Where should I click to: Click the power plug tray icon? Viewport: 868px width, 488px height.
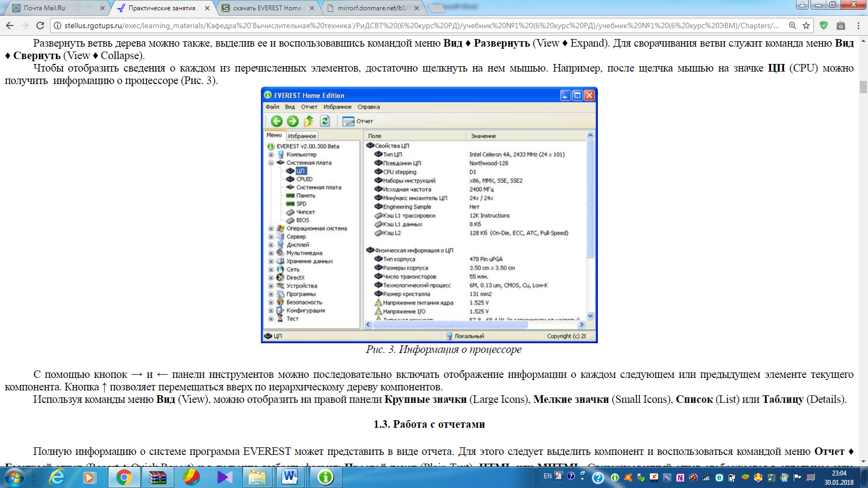[x=732, y=478]
